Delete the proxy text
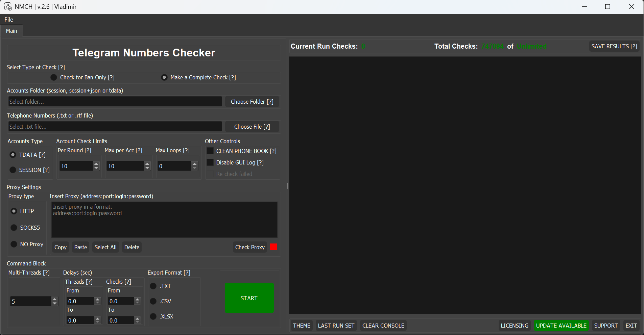644x335 pixels. click(132, 247)
